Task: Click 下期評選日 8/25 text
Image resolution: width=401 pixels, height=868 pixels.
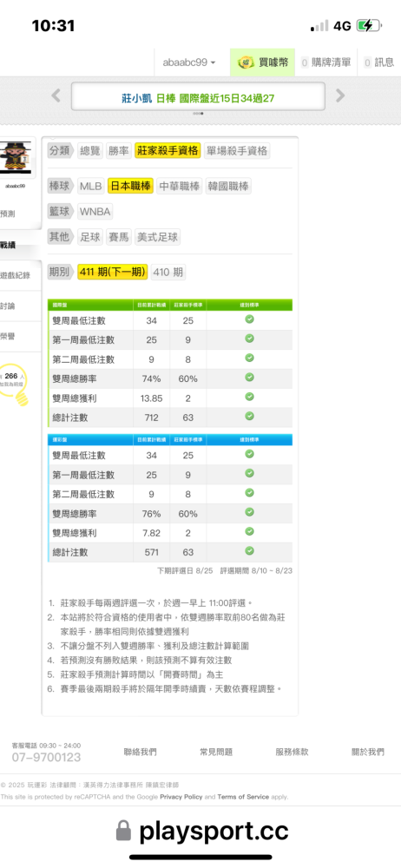Action: tap(184, 570)
